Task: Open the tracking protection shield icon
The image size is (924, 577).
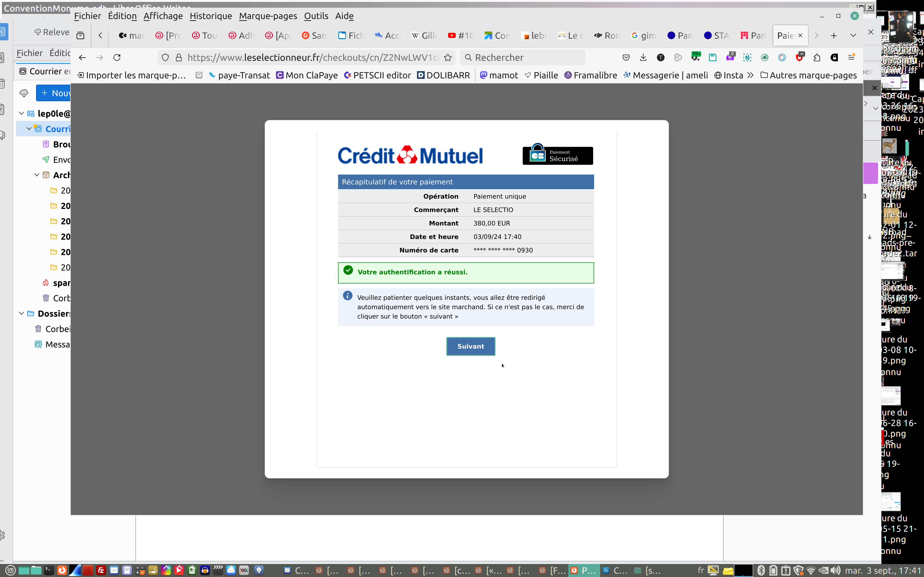Action: (165, 58)
